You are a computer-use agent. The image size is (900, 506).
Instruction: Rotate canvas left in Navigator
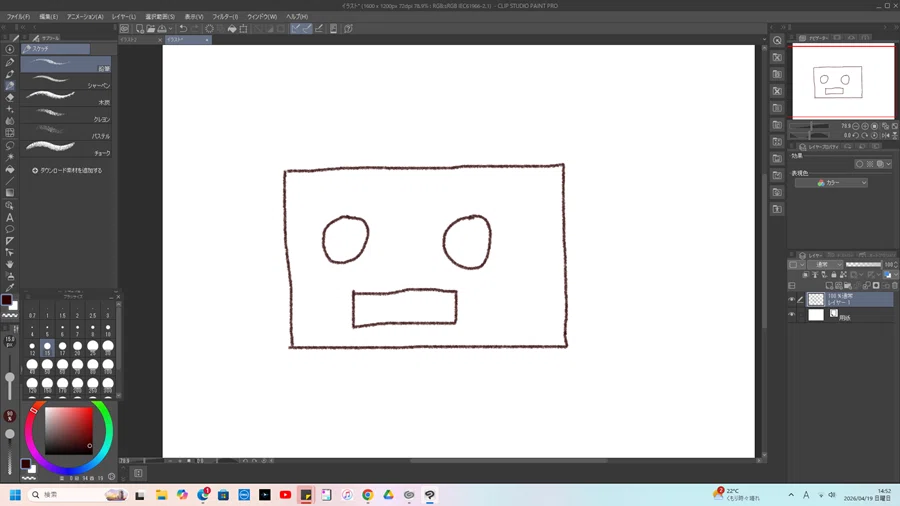[x=856, y=135]
